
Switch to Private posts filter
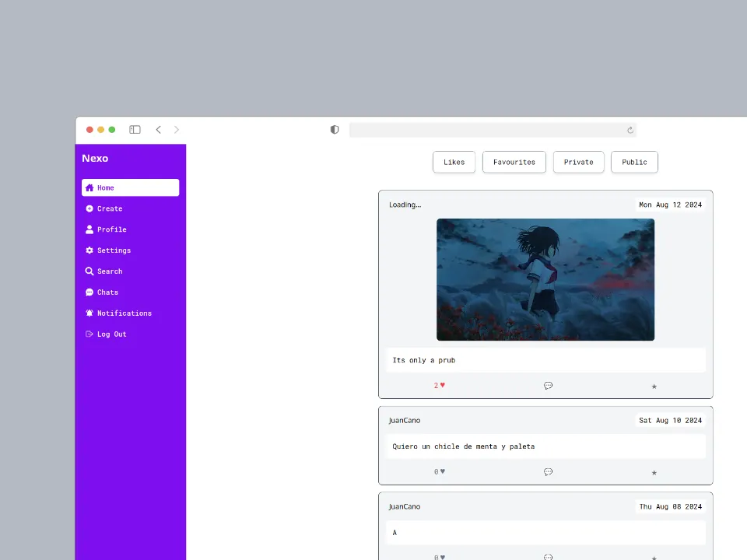[578, 162]
